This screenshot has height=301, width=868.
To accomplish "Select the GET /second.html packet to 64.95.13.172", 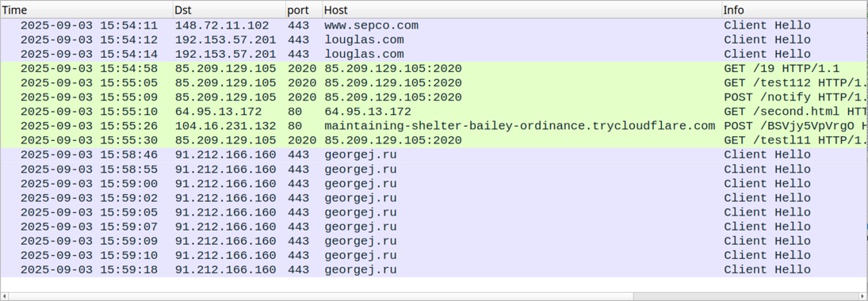I will [434, 112].
